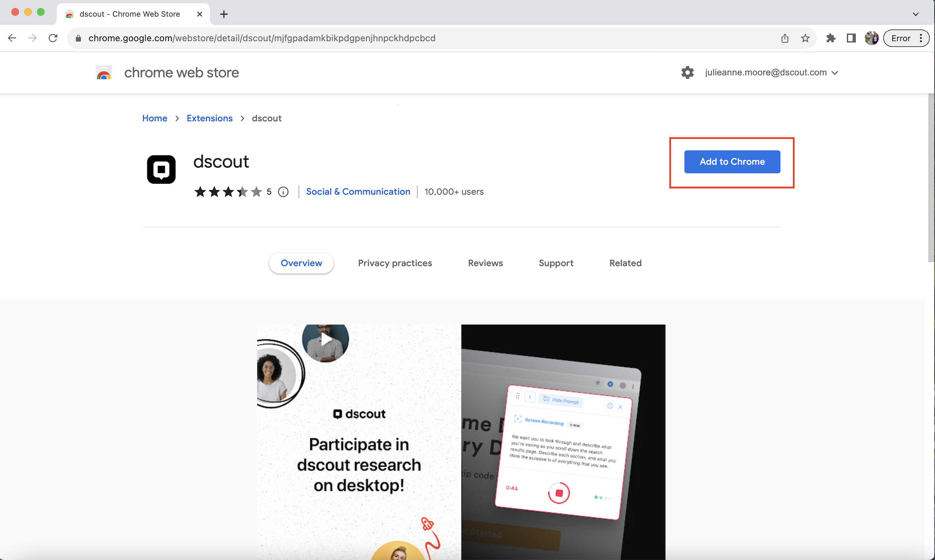The image size is (935, 560).
Task: Click the 10,000+ users text
Action: [x=454, y=192]
